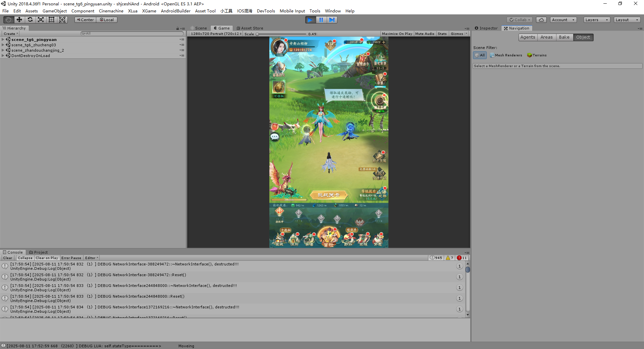
Task: Toggle info messages count 945
Action: click(x=436, y=258)
